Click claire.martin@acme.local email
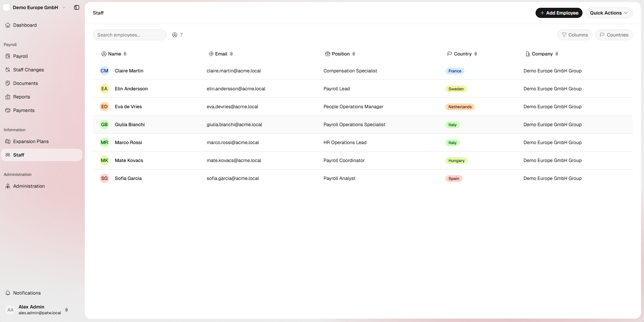Image resolution: width=644 pixels, height=322 pixels. pos(234,71)
